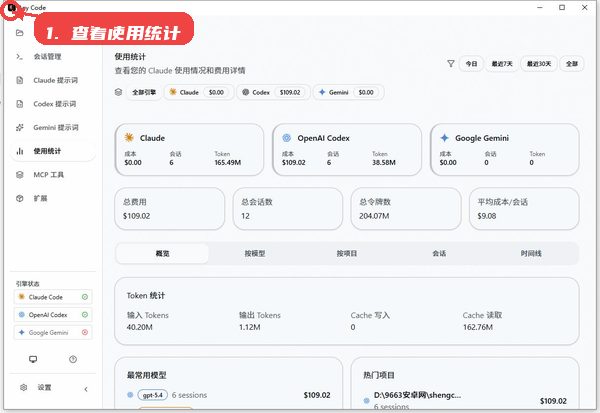
Task: Click the 6 sessions text beside gpt-5.4
Action: coord(189,395)
